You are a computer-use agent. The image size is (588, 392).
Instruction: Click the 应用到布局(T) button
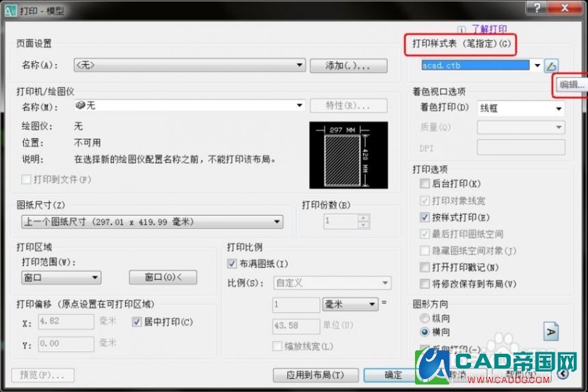(315, 375)
